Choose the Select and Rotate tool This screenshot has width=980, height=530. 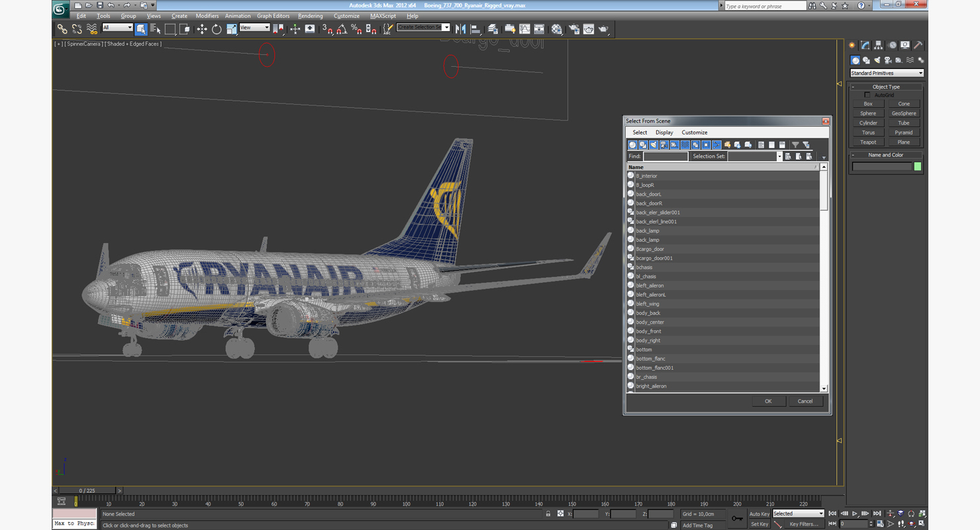(217, 29)
